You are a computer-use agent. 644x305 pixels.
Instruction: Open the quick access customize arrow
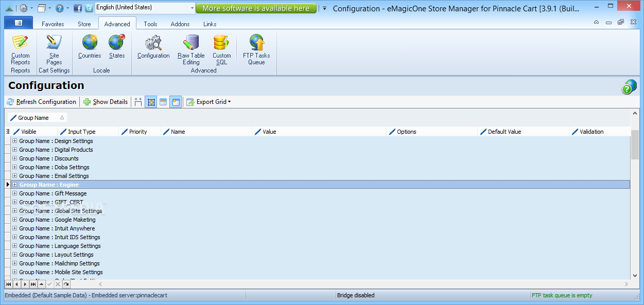pos(324,8)
